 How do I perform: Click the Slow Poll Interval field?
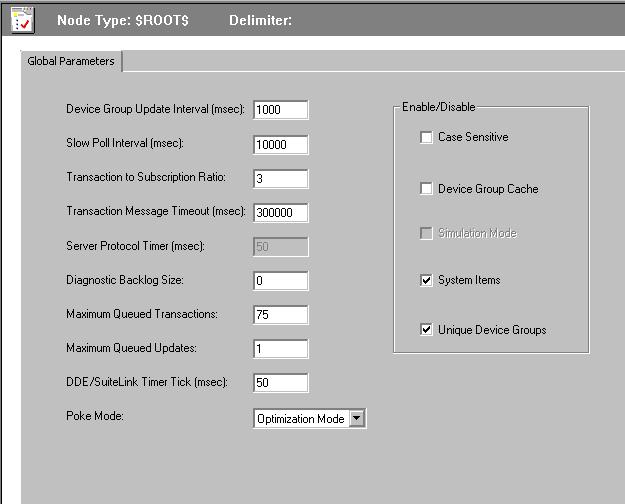point(281,144)
